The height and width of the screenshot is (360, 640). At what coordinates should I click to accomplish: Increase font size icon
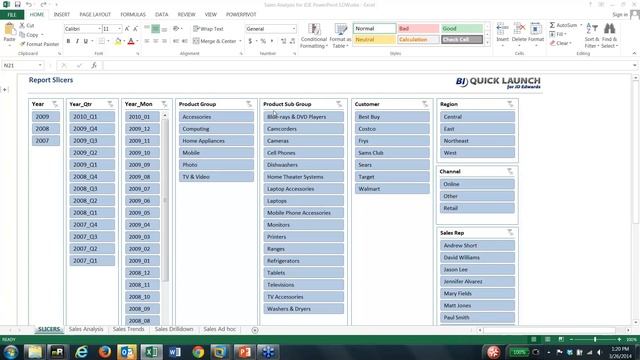coord(127,29)
